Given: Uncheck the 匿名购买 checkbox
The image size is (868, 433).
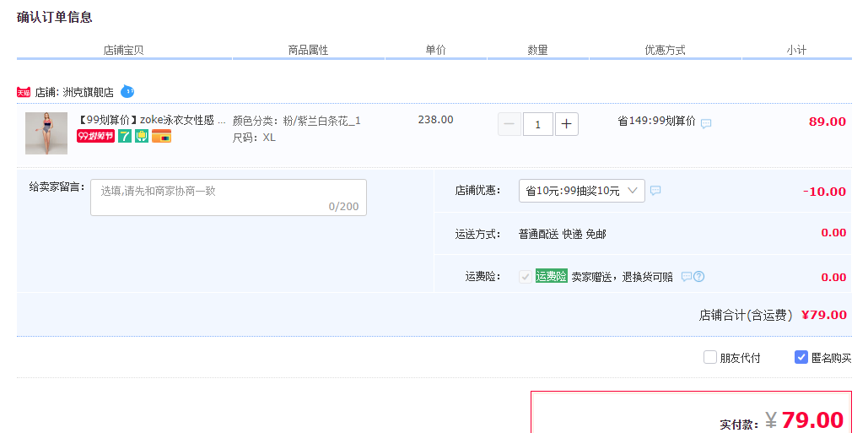Looking at the screenshot, I should [801, 357].
